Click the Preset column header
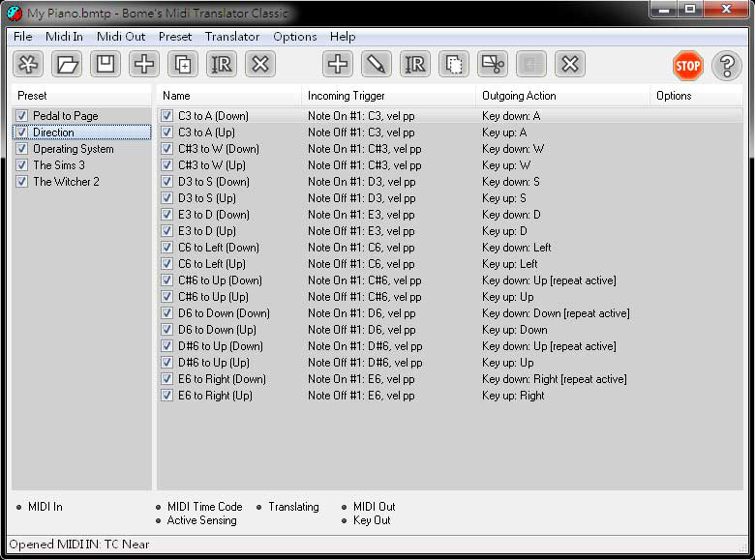This screenshot has width=755, height=560. [81, 96]
